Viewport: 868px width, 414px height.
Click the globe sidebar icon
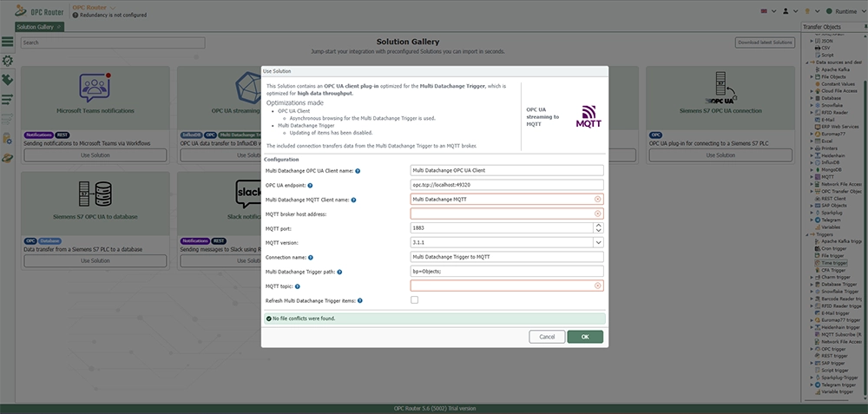coord(7,158)
